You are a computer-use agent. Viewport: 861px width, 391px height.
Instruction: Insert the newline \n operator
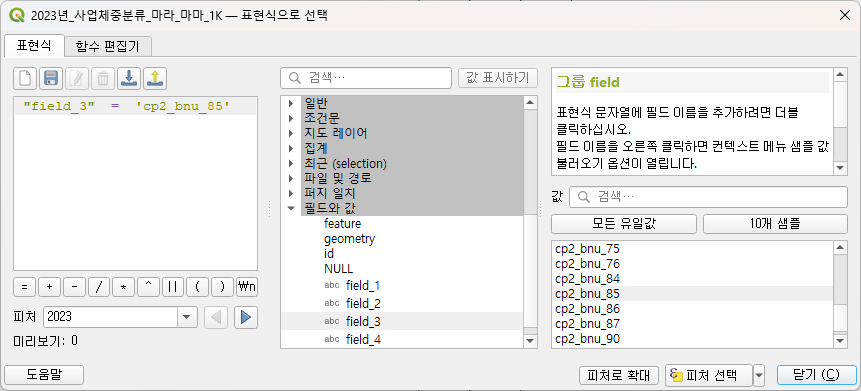pyautogui.click(x=247, y=287)
